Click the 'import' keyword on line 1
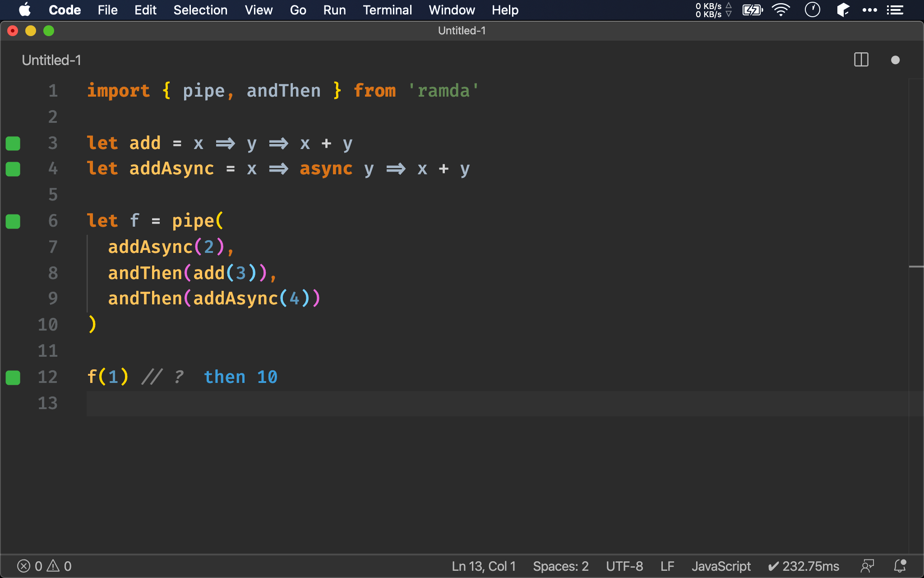The height and width of the screenshot is (578, 924). [118, 91]
